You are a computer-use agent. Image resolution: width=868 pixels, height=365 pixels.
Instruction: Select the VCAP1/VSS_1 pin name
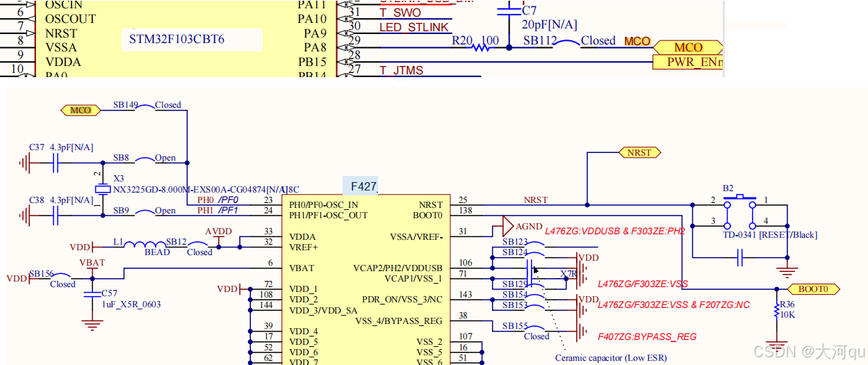[413, 279]
